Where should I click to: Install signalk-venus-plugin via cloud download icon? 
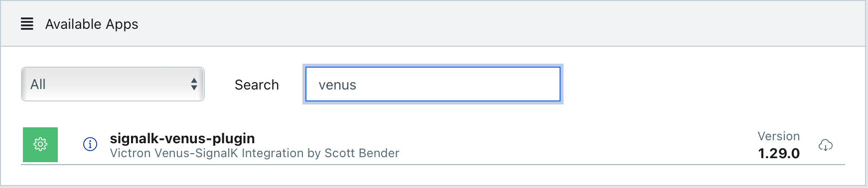pyautogui.click(x=826, y=145)
